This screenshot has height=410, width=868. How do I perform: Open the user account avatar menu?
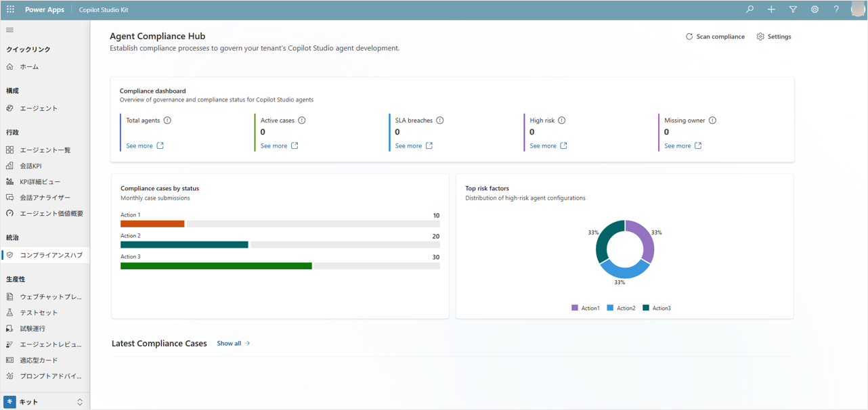click(857, 10)
